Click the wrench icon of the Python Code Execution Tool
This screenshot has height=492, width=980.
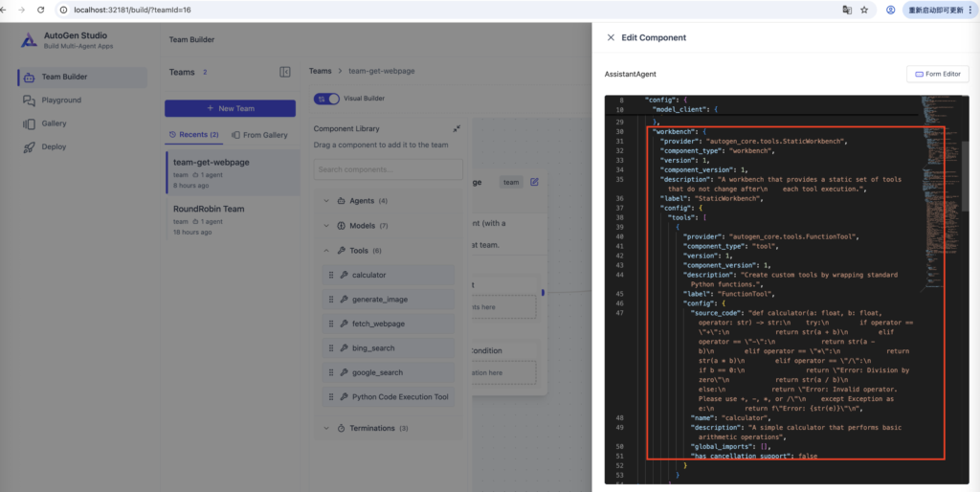(344, 397)
